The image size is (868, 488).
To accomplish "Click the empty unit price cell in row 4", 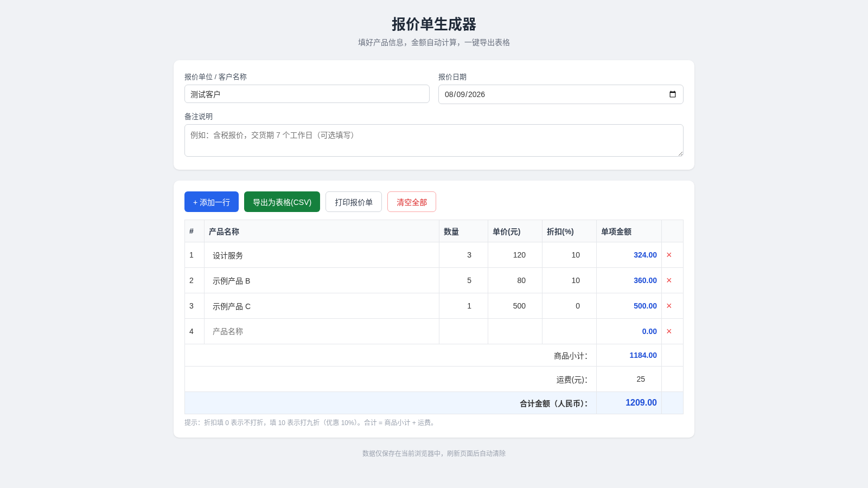I will coord(515,331).
